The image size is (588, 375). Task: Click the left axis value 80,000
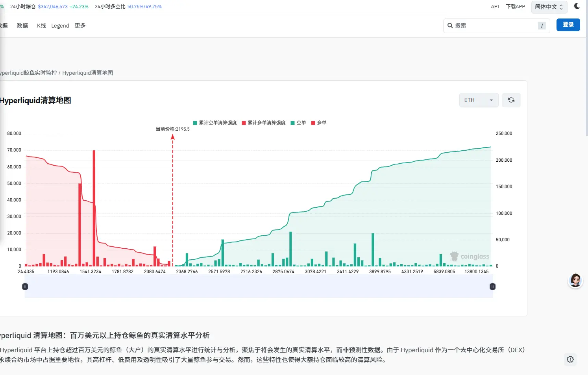pos(14,133)
